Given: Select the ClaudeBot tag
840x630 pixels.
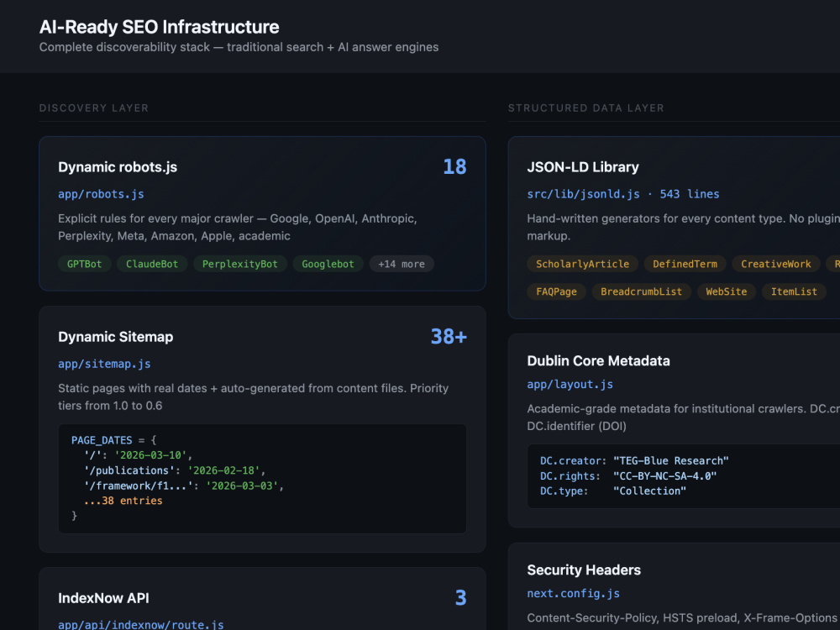Looking at the screenshot, I should (151, 264).
